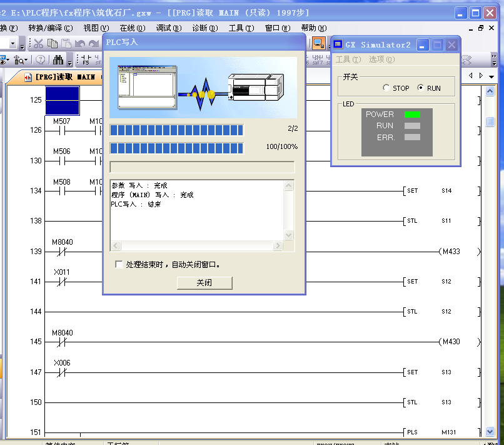Switch to the [PRG]读取 MAIN tab
This screenshot has height=445, width=504.
pyautogui.click(x=61, y=77)
